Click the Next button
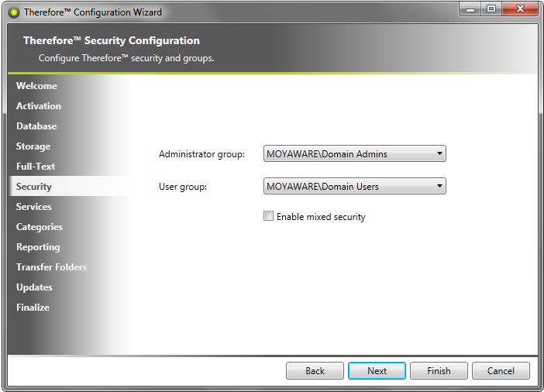Image resolution: width=544 pixels, height=392 pixels. tap(377, 371)
